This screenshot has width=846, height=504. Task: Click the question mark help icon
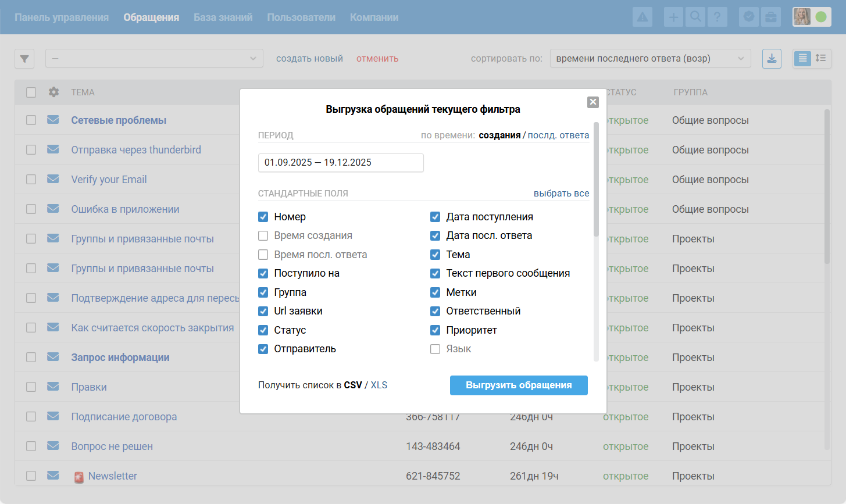717,17
